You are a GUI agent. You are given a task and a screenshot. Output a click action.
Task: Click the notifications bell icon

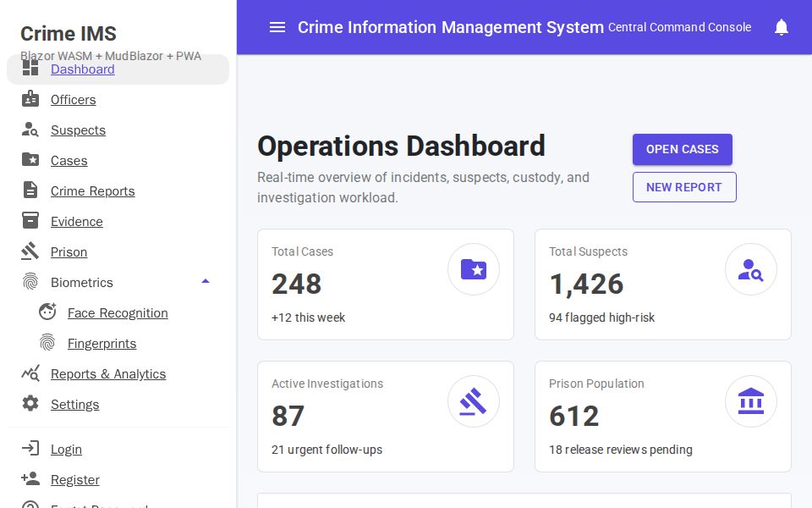point(782,27)
